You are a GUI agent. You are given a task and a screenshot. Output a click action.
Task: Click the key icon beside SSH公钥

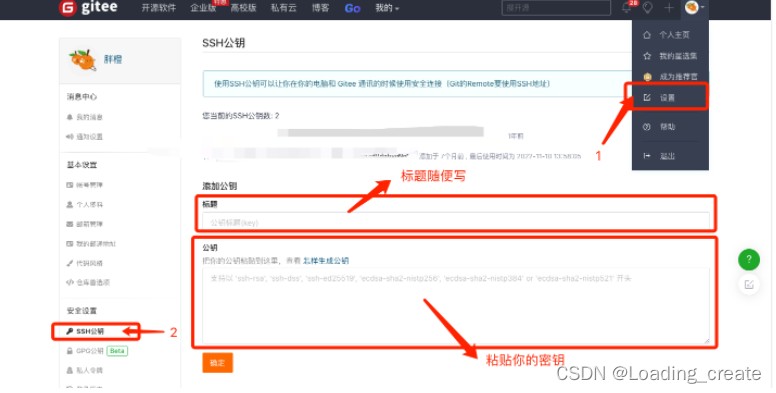tap(70, 331)
